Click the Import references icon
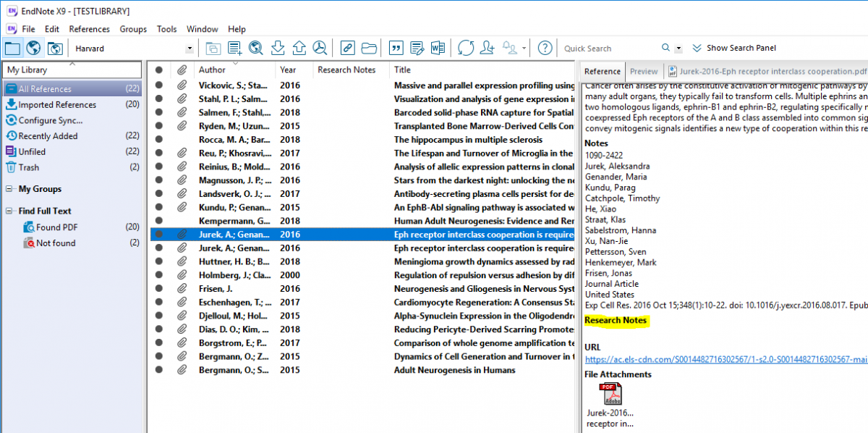 pyautogui.click(x=277, y=47)
